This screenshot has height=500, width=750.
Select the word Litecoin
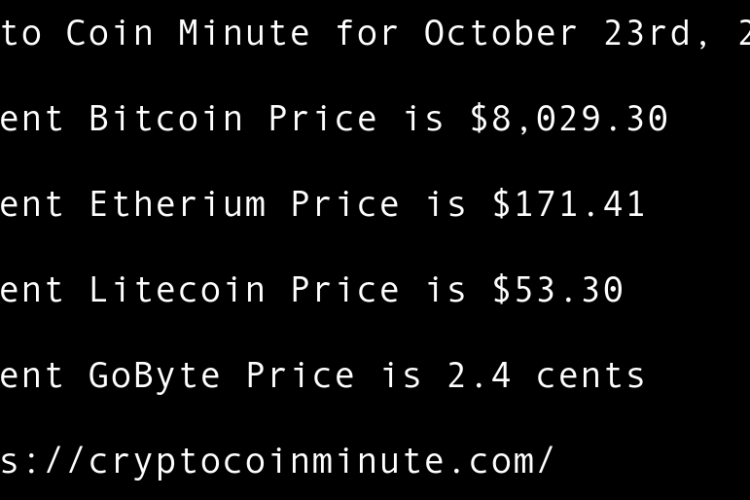tap(177, 290)
